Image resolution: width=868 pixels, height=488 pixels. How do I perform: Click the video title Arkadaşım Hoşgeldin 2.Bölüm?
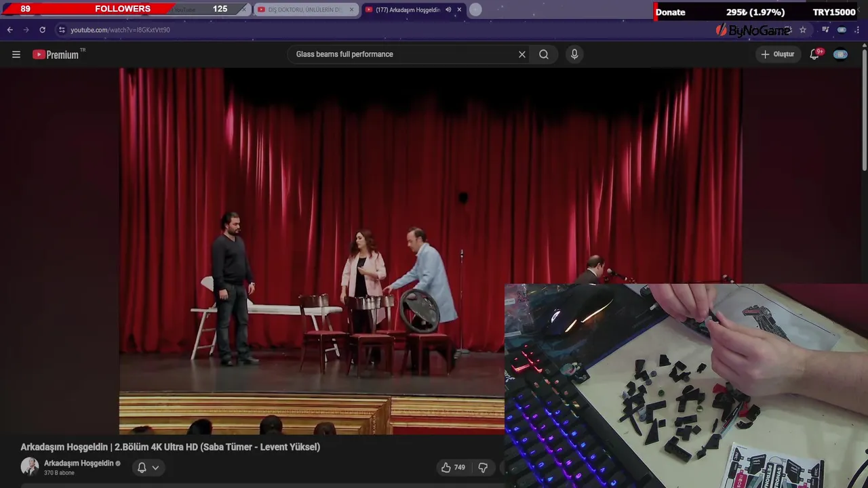point(170,447)
